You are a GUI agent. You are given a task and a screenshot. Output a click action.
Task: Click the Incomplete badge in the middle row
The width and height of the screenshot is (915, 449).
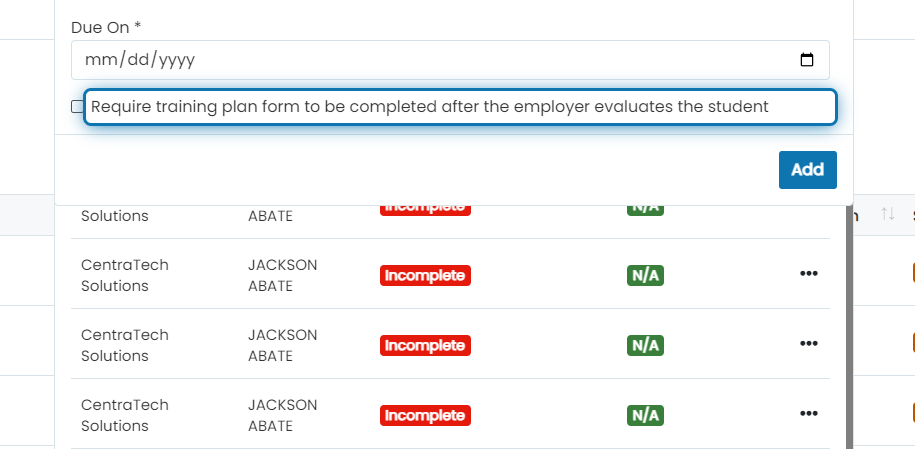tap(425, 345)
